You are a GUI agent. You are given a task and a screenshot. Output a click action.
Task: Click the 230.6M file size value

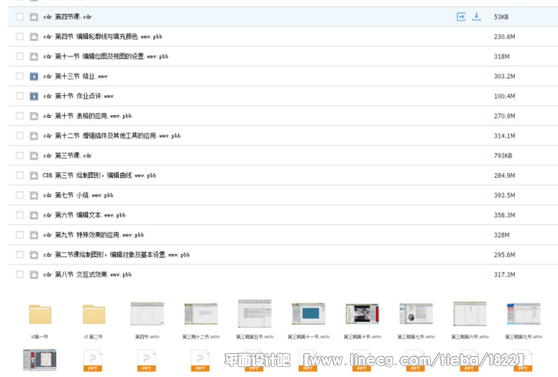[x=504, y=37]
